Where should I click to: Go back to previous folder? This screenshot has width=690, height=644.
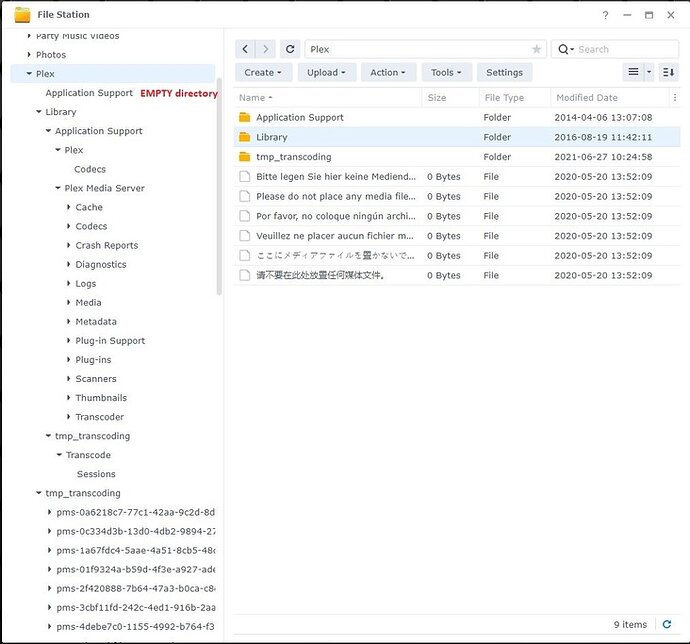point(245,49)
